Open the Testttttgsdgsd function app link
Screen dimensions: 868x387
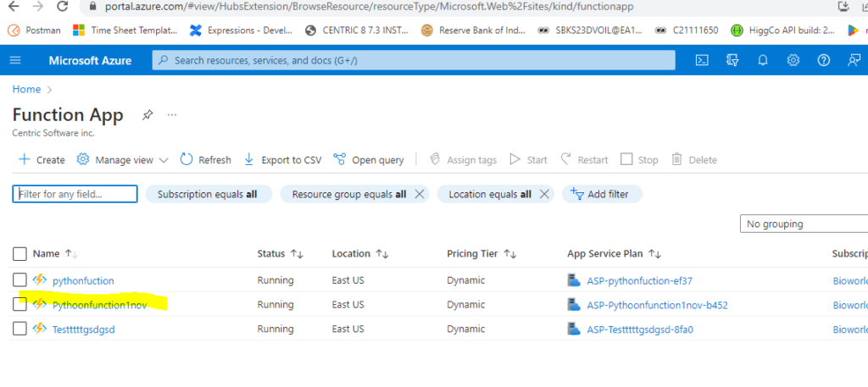click(84, 329)
